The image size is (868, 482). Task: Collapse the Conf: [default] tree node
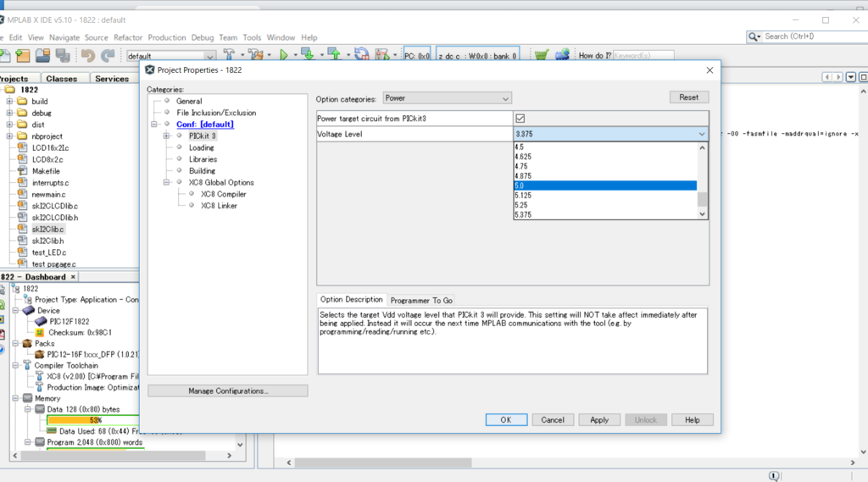click(154, 125)
